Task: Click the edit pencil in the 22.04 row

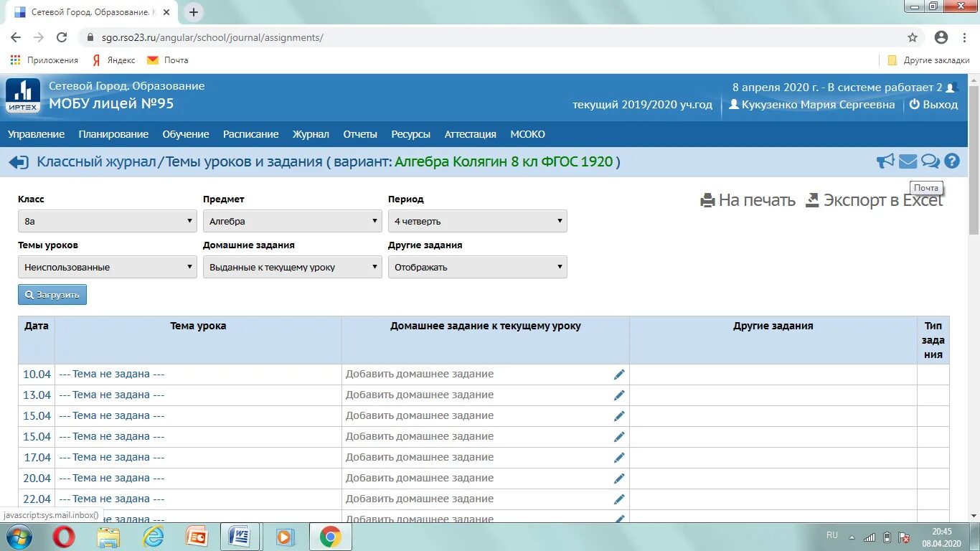Action: point(619,499)
